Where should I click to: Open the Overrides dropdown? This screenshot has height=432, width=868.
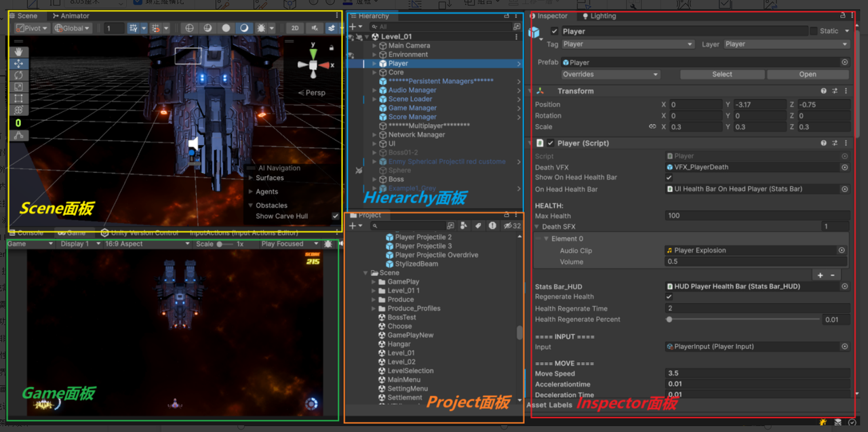[x=611, y=75]
